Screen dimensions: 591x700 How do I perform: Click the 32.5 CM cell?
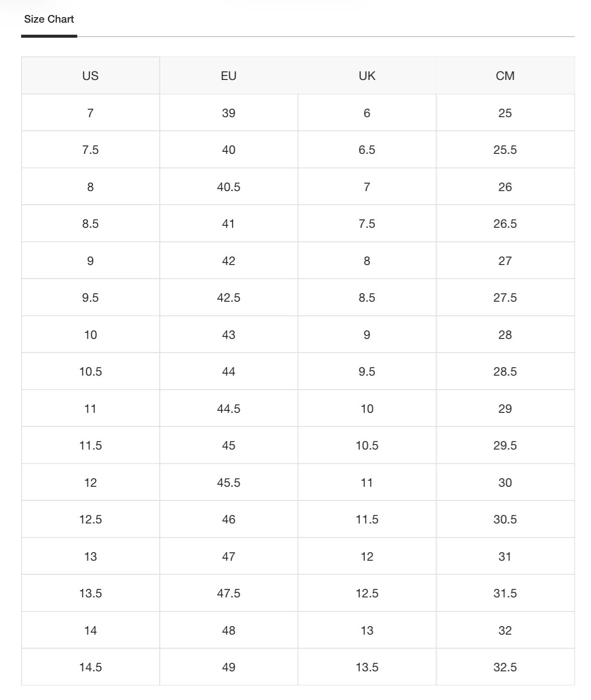[x=505, y=667]
